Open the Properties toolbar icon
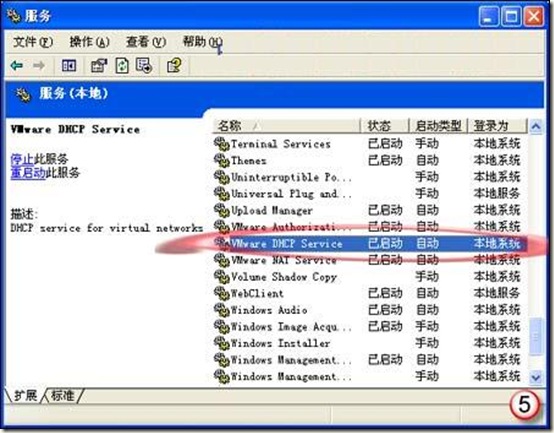This screenshot has height=433, width=554. [x=99, y=66]
